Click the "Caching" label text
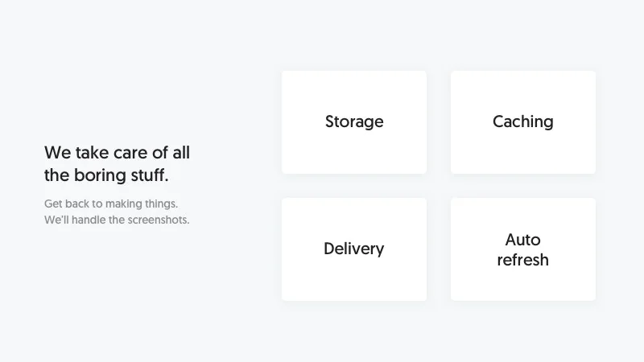The image size is (644, 362). pos(523,122)
